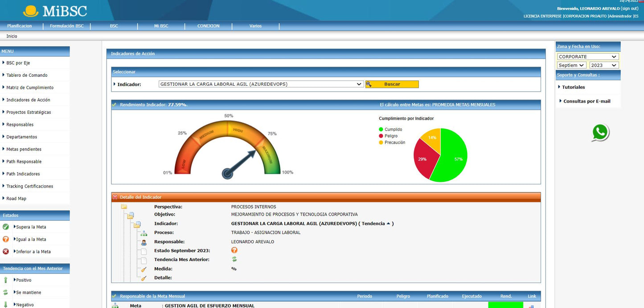Click the green Supera la Meta icon
The width and height of the screenshot is (644, 308).
(x=6, y=227)
